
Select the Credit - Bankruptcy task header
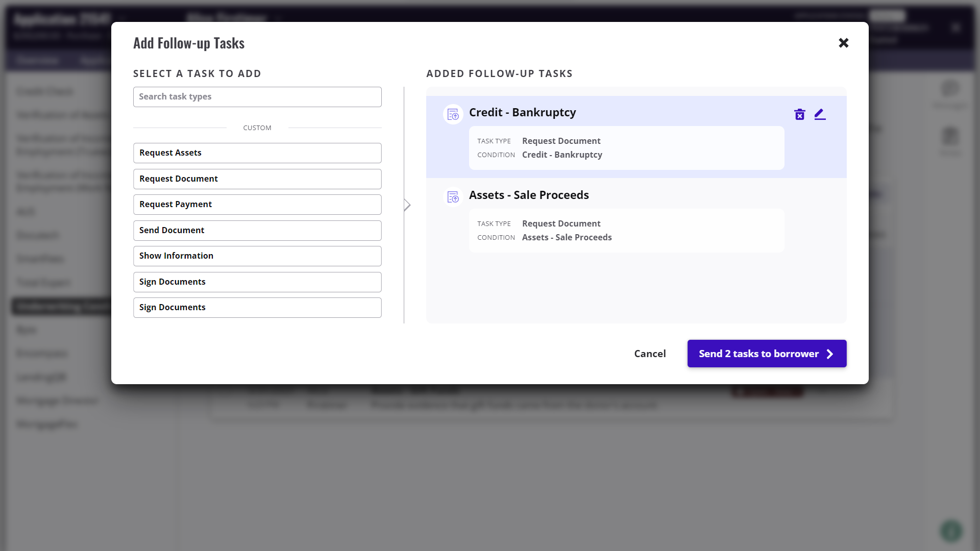522,113
